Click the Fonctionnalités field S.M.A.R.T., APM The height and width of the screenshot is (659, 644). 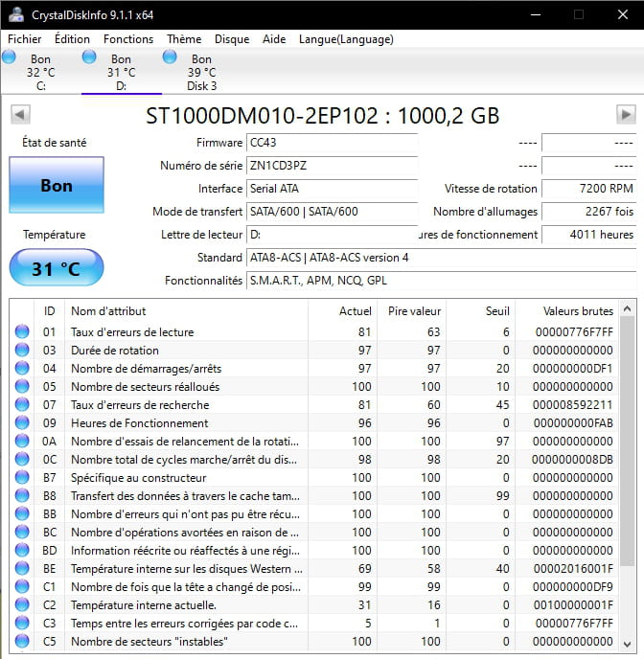pos(442,281)
